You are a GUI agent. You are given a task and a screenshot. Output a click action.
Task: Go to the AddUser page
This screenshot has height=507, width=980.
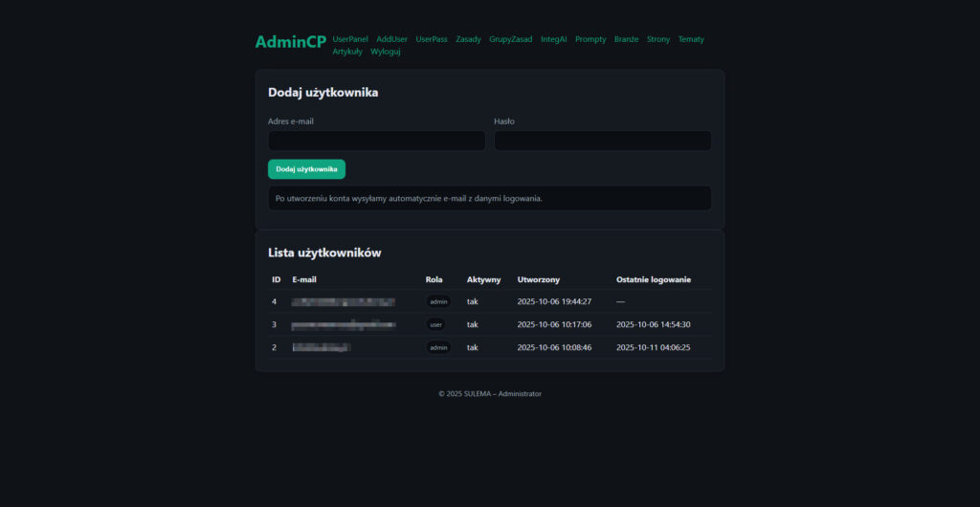(391, 39)
